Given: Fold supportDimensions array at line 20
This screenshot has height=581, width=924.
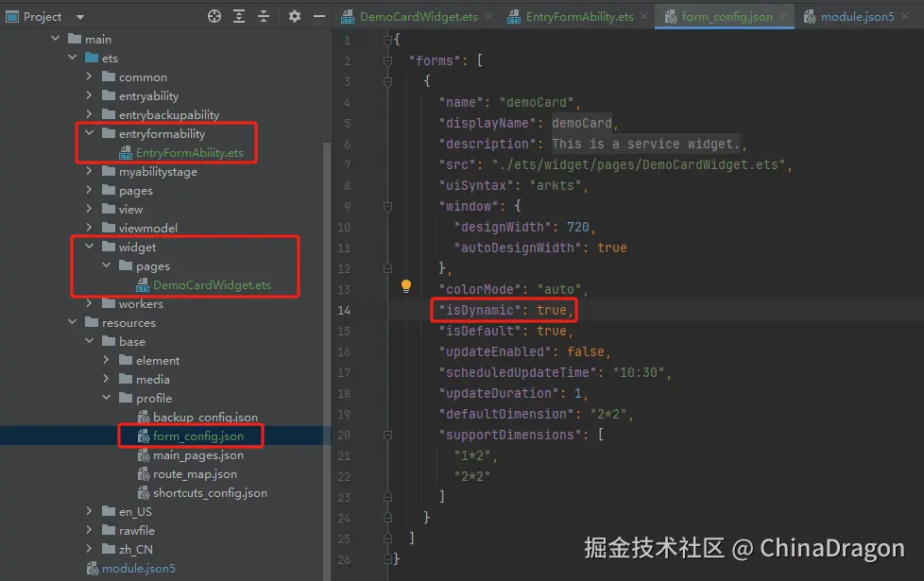Looking at the screenshot, I should click(x=387, y=435).
